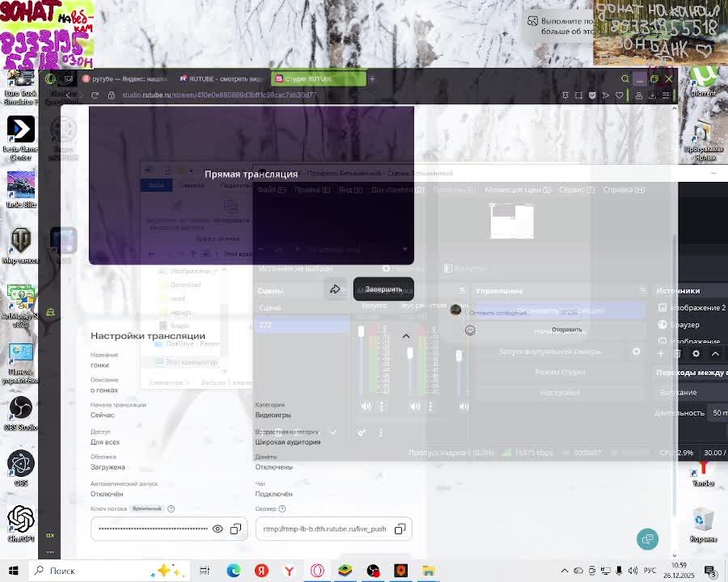Adjust second channel volume slider in mixer
The image size is (728, 582).
click(x=410, y=360)
